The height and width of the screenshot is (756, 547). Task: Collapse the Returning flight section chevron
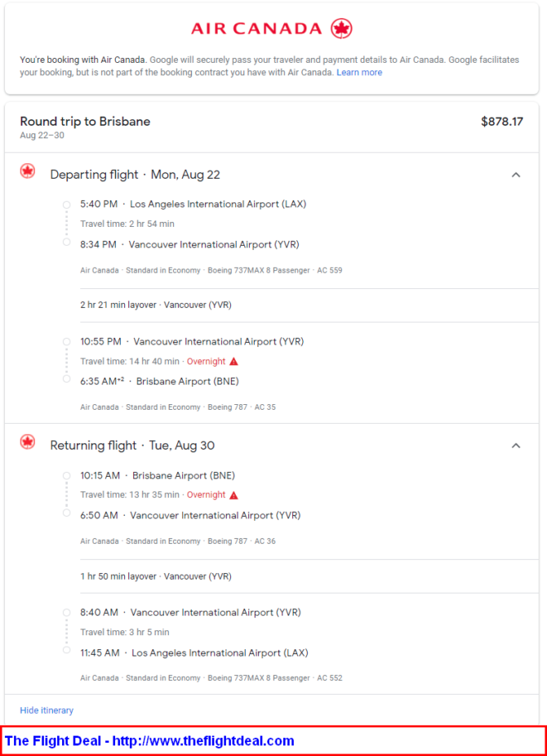pyautogui.click(x=516, y=446)
